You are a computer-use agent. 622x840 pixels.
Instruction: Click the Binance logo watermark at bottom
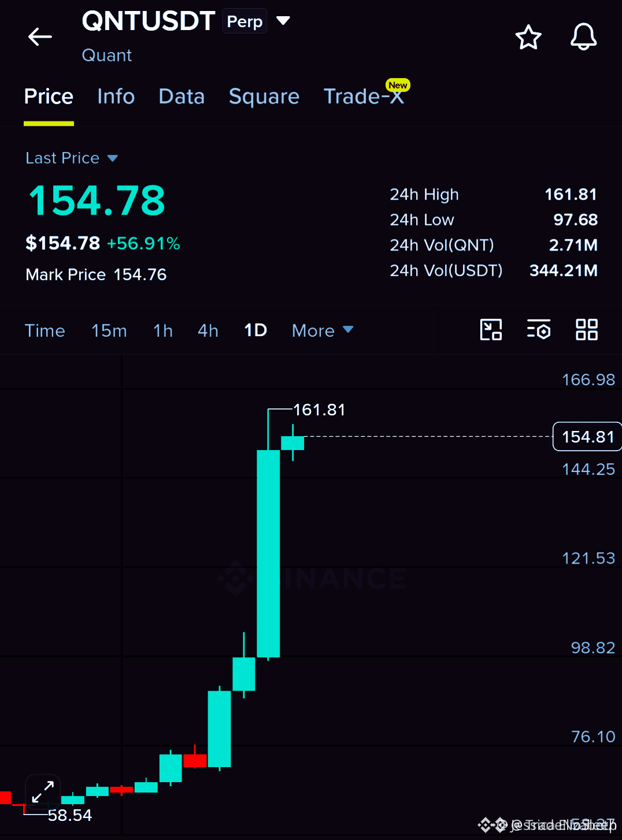pos(492,825)
